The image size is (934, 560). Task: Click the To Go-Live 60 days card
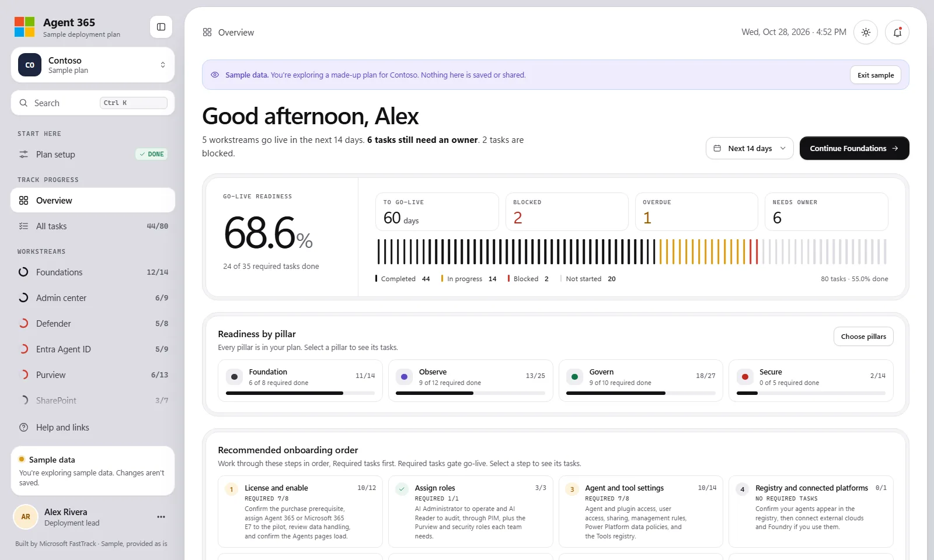(x=437, y=212)
